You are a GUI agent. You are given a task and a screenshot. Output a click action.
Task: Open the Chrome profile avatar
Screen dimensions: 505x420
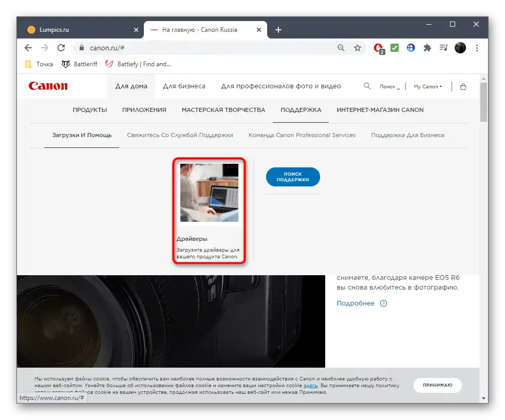coord(460,48)
